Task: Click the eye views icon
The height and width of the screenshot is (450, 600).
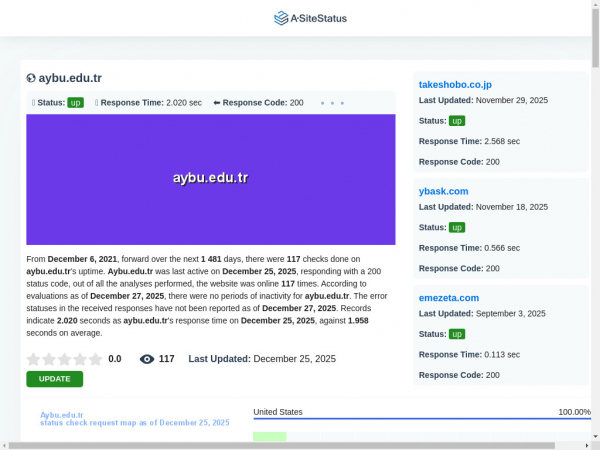Action: click(147, 359)
